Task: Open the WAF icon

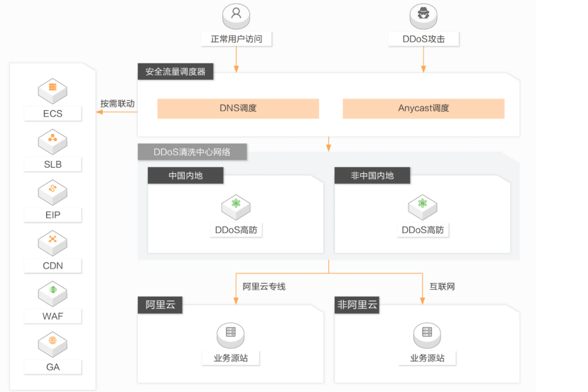Action: (x=53, y=293)
